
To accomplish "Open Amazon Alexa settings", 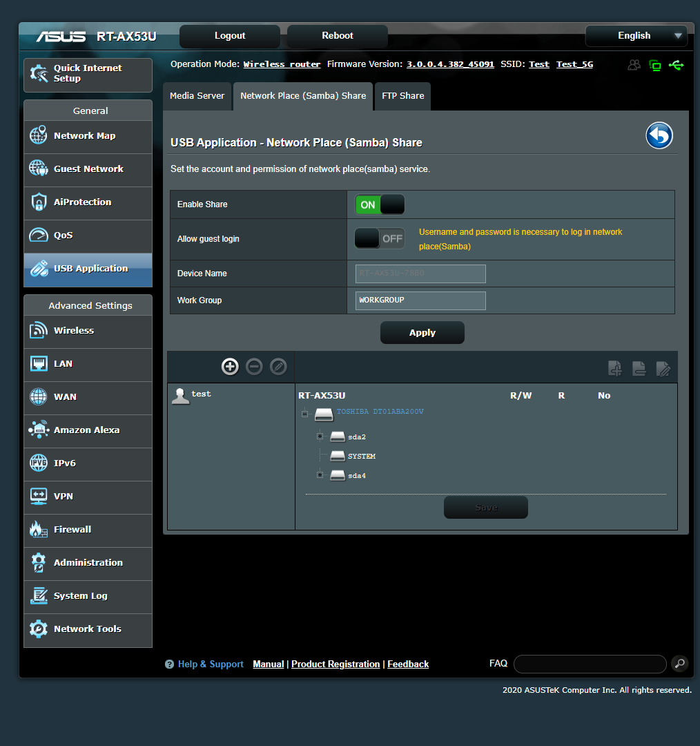I will pos(88,430).
